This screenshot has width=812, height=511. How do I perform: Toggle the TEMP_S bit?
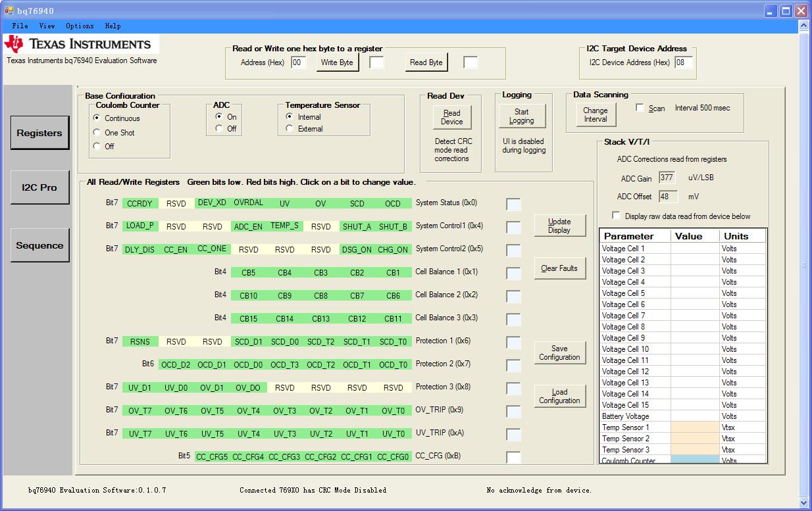[285, 226]
